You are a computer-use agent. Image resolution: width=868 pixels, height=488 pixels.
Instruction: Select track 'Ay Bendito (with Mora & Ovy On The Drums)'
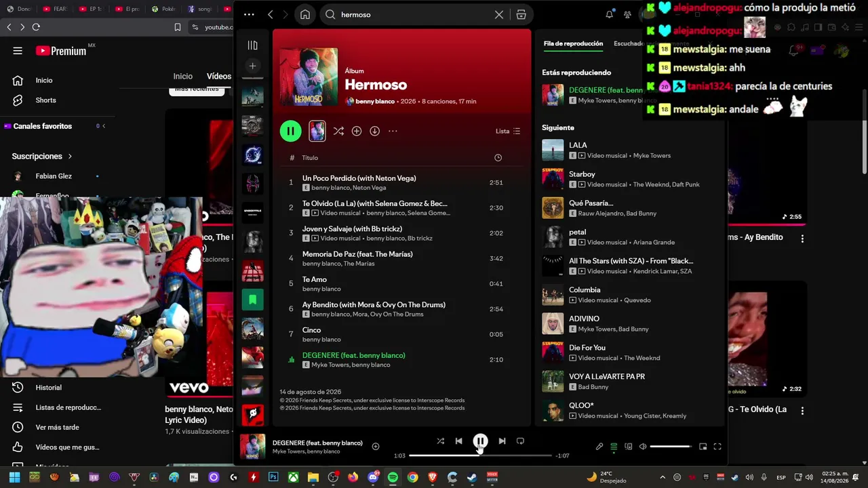point(403,309)
